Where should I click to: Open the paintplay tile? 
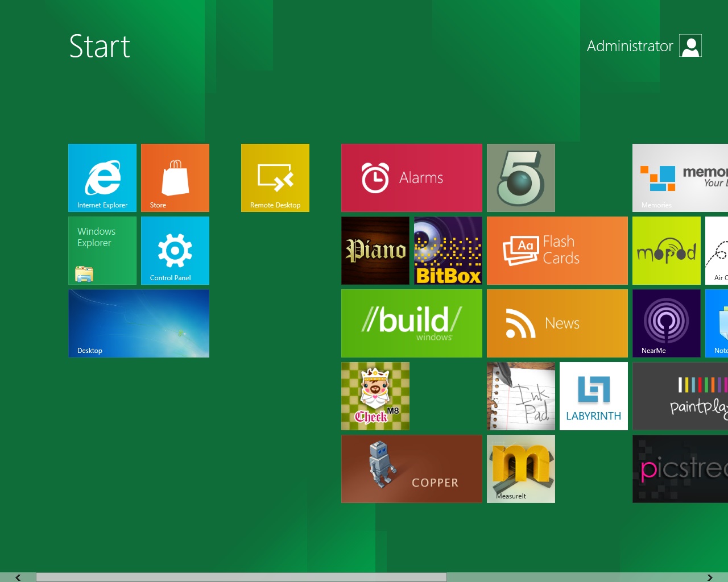click(680, 396)
